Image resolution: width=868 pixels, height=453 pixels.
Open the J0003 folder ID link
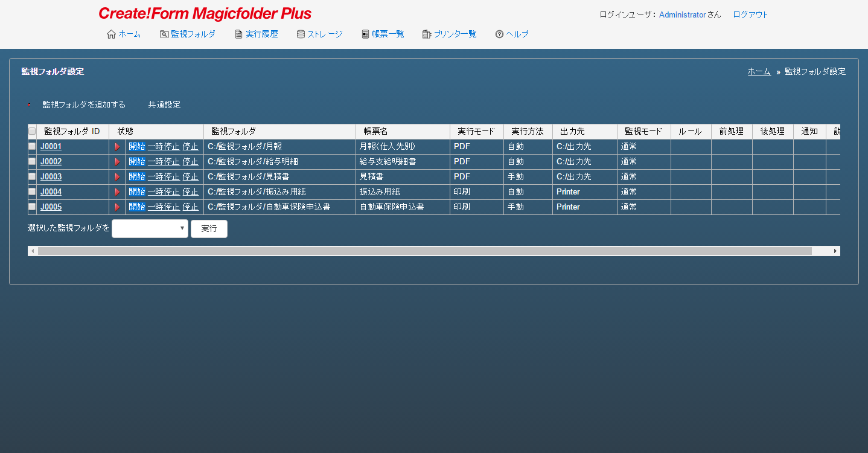tap(51, 177)
